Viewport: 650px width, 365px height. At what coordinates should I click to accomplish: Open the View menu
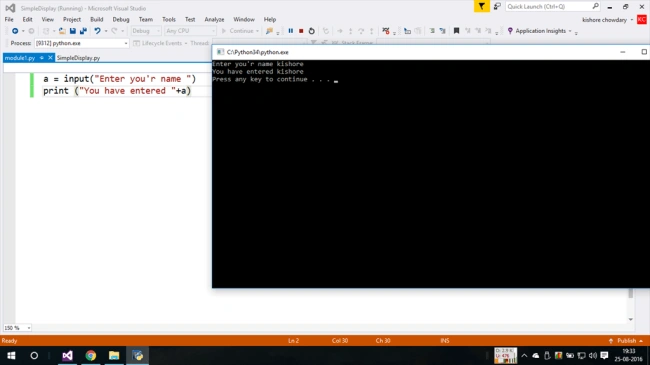pos(48,19)
